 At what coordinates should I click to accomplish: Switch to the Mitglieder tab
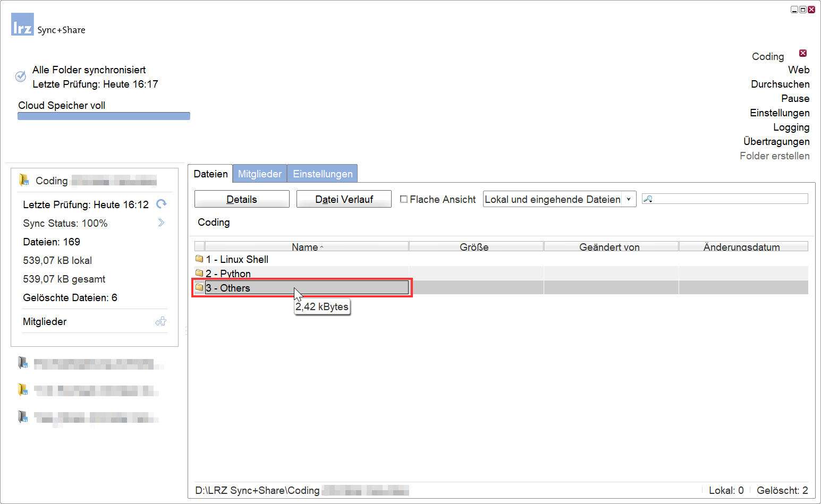click(x=259, y=174)
